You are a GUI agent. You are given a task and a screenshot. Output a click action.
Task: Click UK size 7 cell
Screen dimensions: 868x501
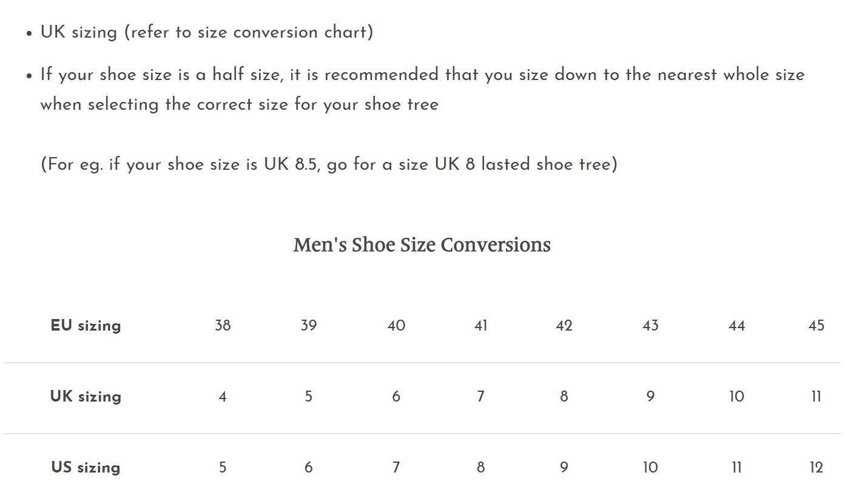(480, 397)
